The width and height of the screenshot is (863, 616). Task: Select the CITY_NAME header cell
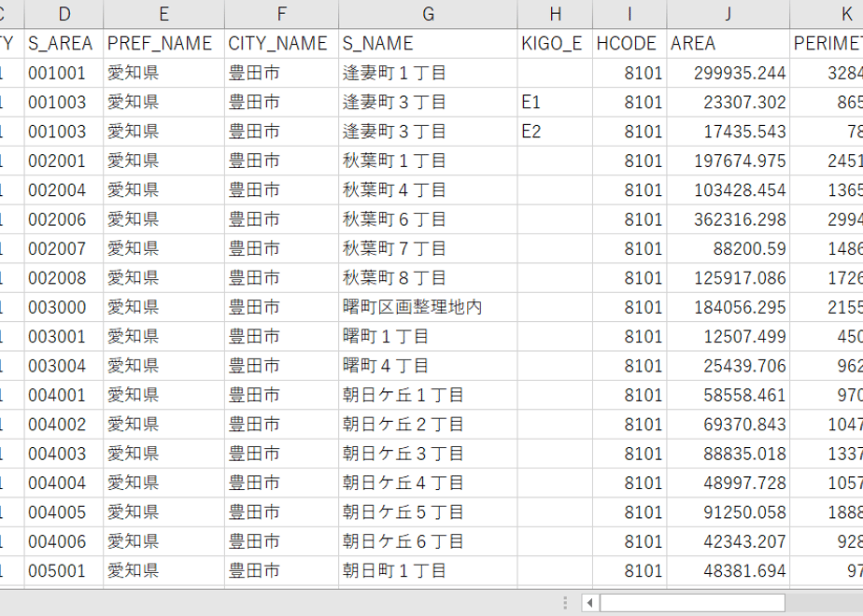[x=282, y=44]
